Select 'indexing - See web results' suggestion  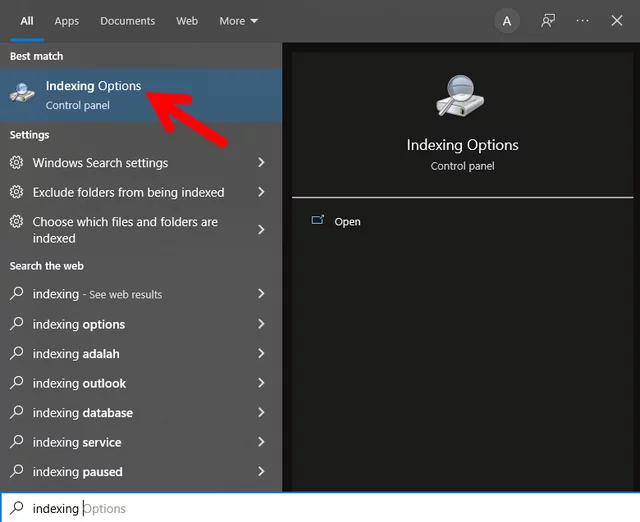coord(141,294)
